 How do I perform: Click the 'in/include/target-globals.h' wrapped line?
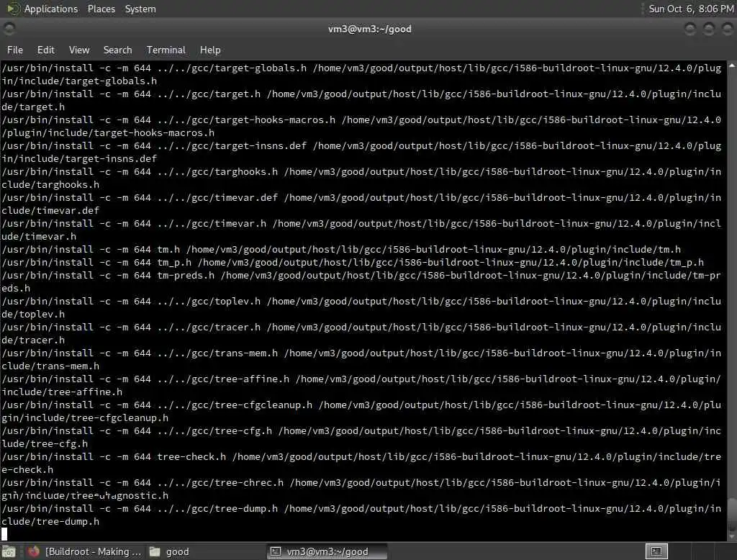(79, 81)
